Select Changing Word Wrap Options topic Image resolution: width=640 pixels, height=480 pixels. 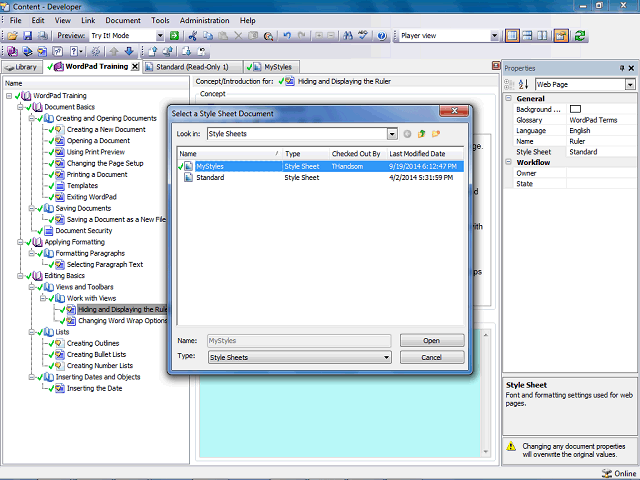[x=122, y=321]
